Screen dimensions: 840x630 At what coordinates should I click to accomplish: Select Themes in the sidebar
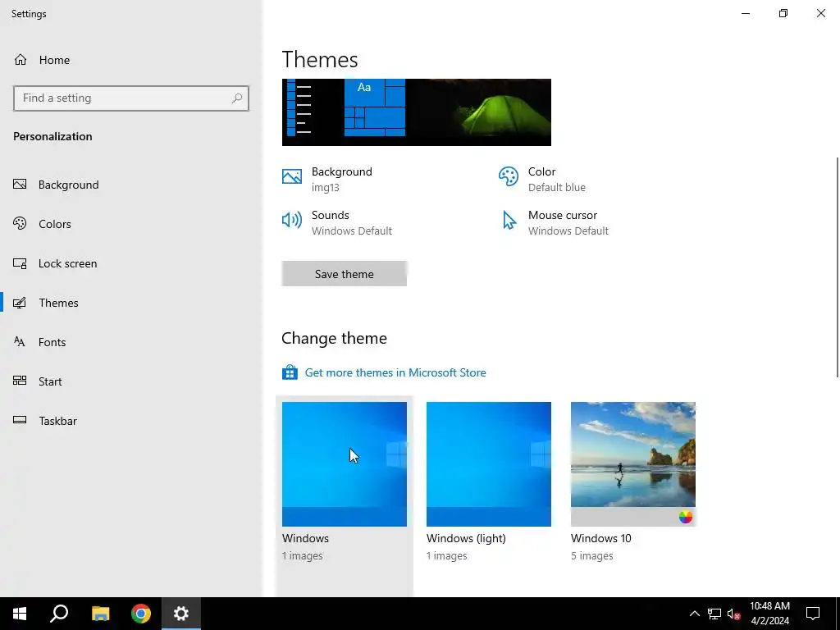point(131,303)
